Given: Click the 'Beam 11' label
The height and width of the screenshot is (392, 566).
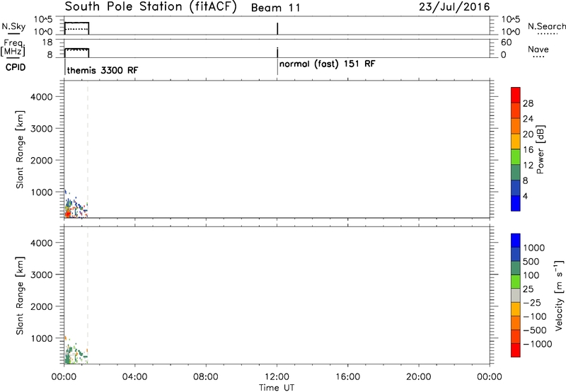Looking at the screenshot, I should (275, 8).
